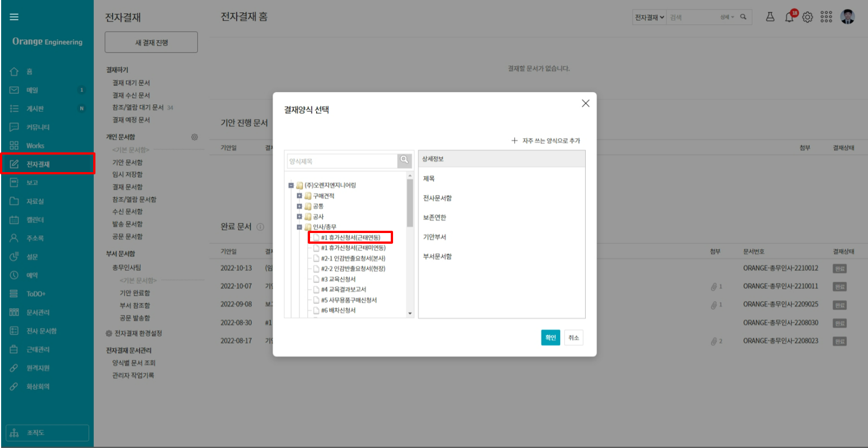This screenshot has width=868, height=448.
Task: Collapse the 인사/총무 folder
Action: (x=299, y=227)
